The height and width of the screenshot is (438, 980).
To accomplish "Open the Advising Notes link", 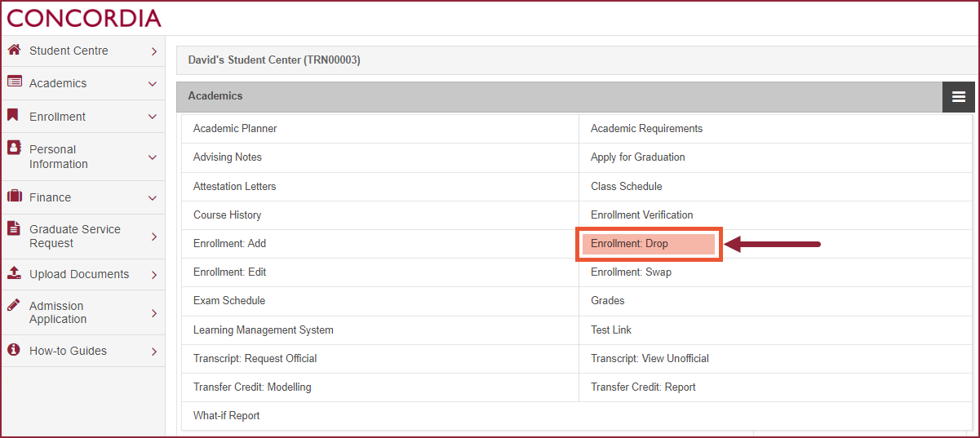I will pos(228,157).
